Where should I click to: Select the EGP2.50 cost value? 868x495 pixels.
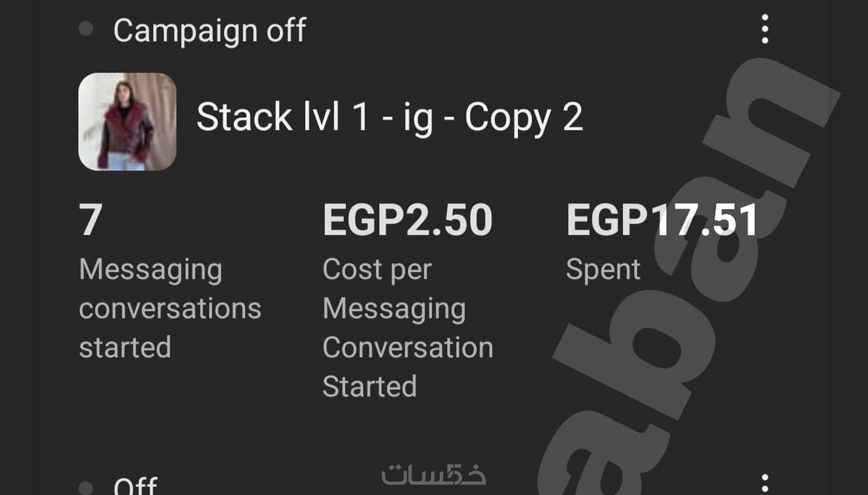coord(407,220)
